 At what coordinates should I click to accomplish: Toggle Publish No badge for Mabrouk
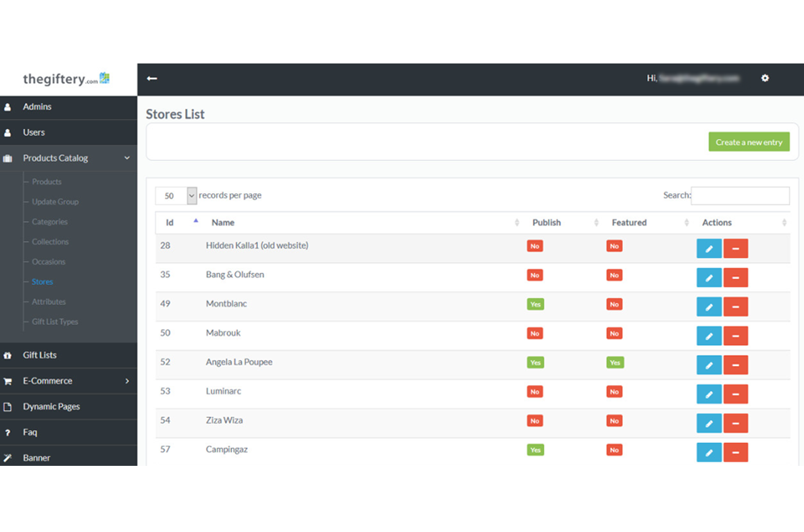click(x=535, y=334)
